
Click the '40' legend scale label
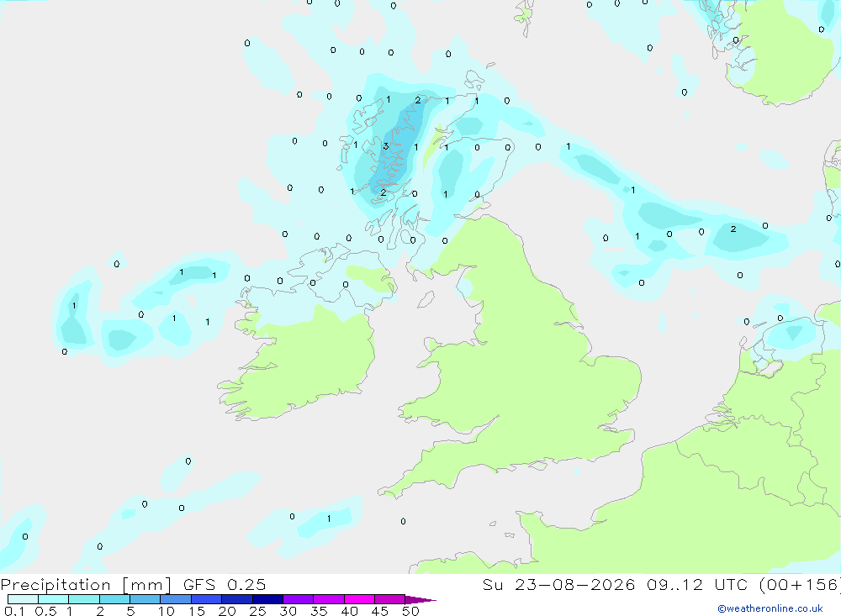pyautogui.click(x=349, y=611)
